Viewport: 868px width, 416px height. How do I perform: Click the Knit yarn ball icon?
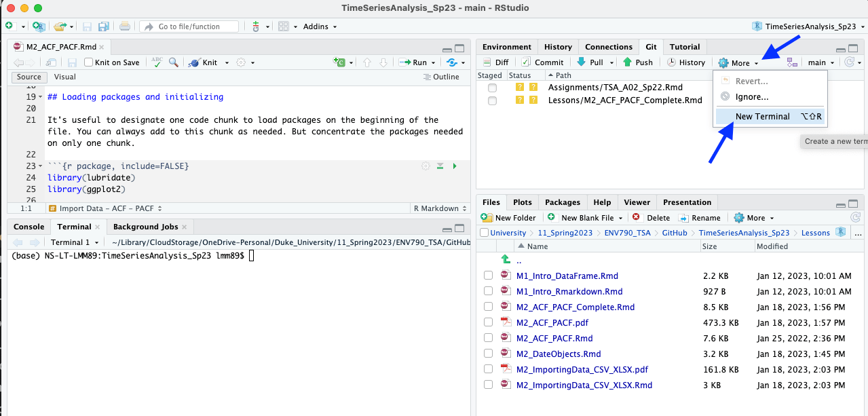[193, 62]
